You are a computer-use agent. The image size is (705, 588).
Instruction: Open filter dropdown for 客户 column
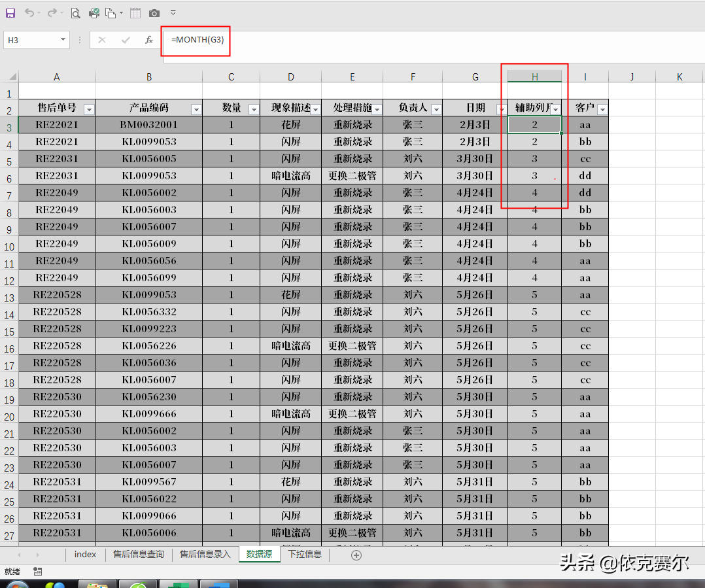pos(602,109)
